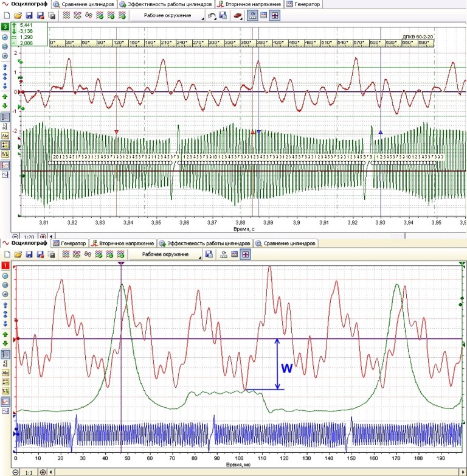This screenshot has width=467, height=476.
Task: Click the small graph window icon in top toolbar
Action: (x=263, y=15)
